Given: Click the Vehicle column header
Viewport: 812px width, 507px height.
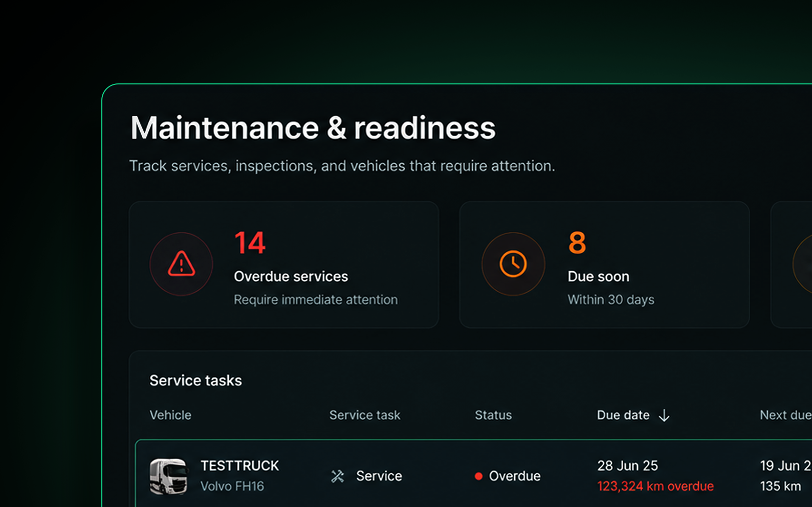Looking at the screenshot, I should coord(170,415).
